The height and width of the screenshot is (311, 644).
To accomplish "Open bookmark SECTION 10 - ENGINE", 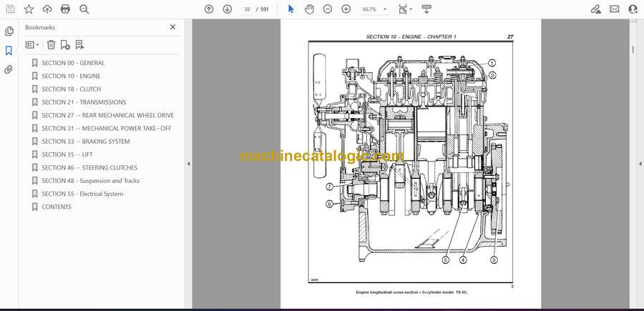I will 71,76.
